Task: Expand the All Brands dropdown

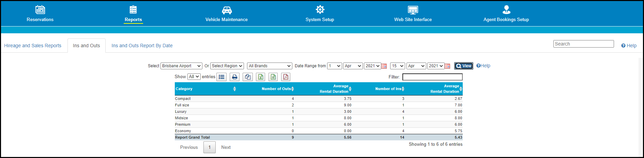Action: 270,66
